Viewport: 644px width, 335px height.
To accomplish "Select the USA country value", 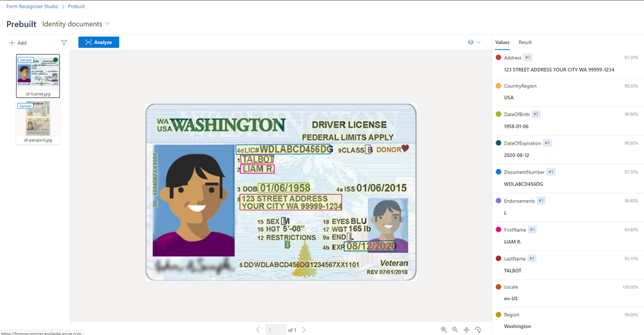I will tap(509, 98).
